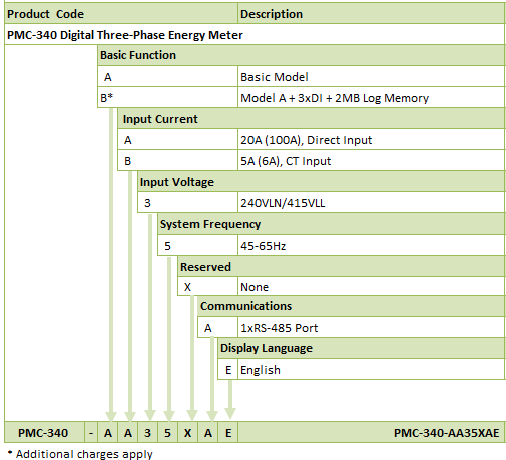Select the Basic Model description cell

click(x=371, y=77)
